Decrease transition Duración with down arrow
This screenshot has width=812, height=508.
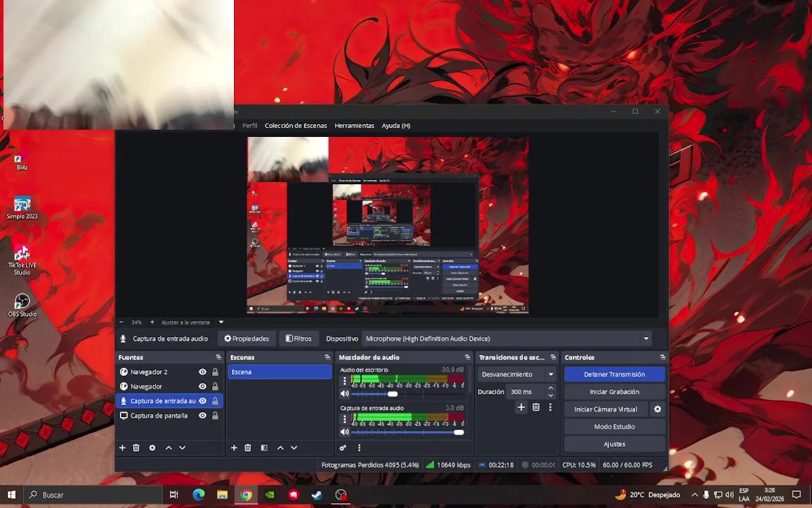[x=550, y=396]
